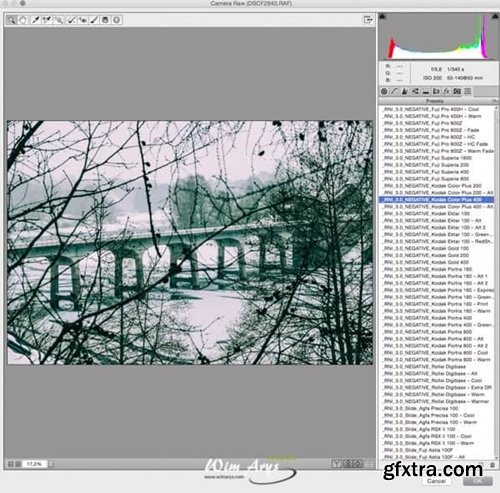Screen dimensions: 500x493
Task: Open the Presets panel flyout menu
Action: 495,101
